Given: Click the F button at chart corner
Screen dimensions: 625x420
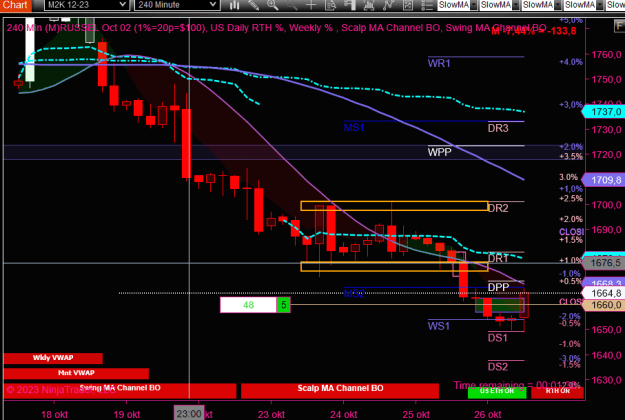Looking at the screenshot, I should pyautogui.click(x=619, y=27).
